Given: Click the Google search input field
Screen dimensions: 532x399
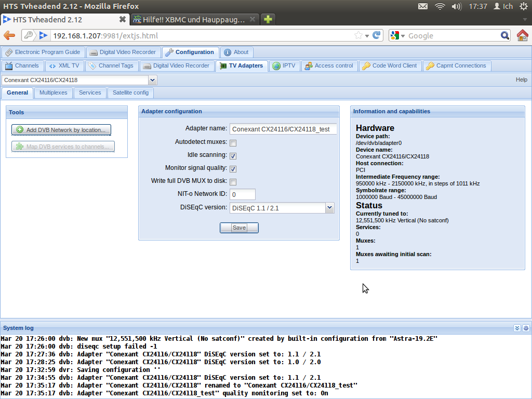Looking at the screenshot, I should coord(454,35).
